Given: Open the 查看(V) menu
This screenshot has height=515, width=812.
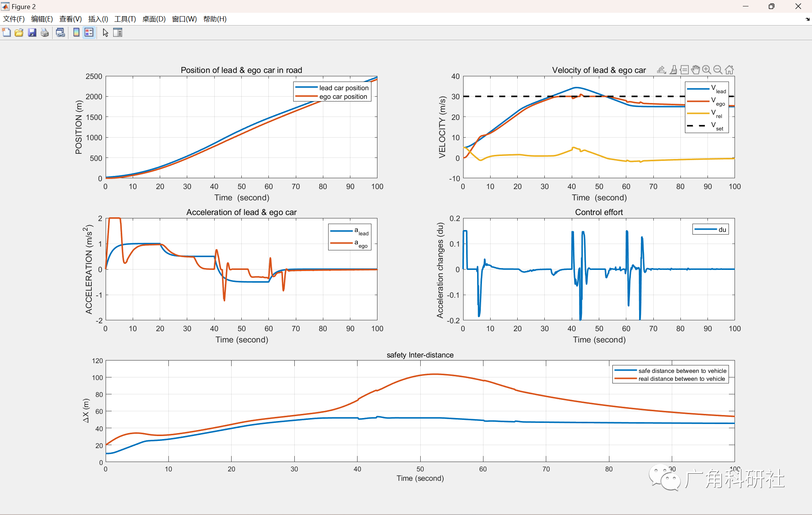Looking at the screenshot, I should (70, 19).
